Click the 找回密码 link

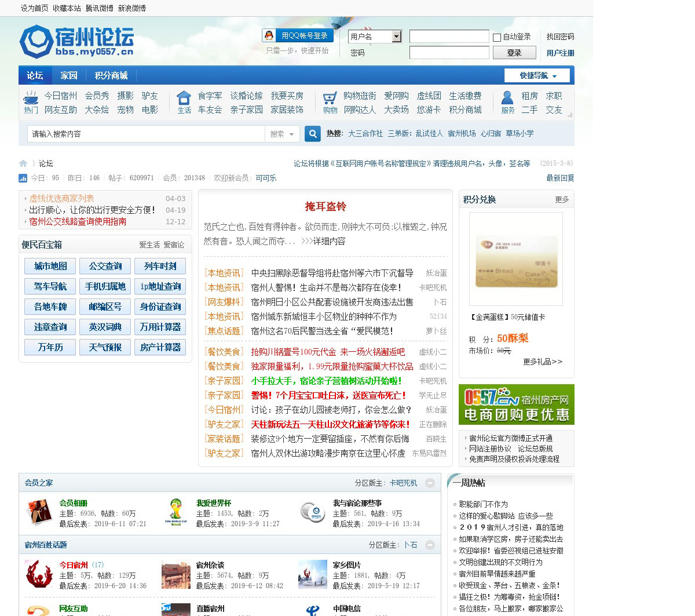(x=560, y=37)
